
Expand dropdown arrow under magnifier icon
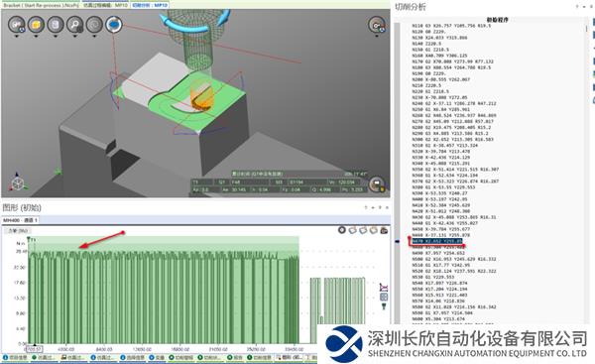point(74,37)
